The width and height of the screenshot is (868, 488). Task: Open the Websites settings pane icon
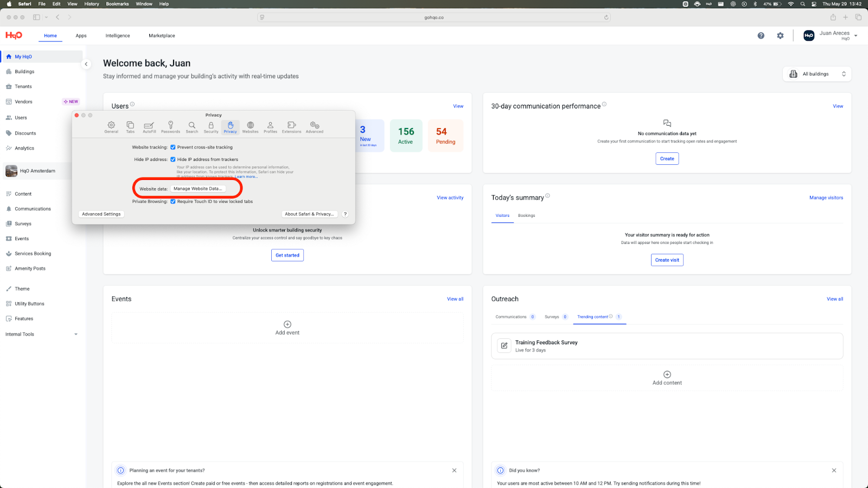click(x=250, y=127)
